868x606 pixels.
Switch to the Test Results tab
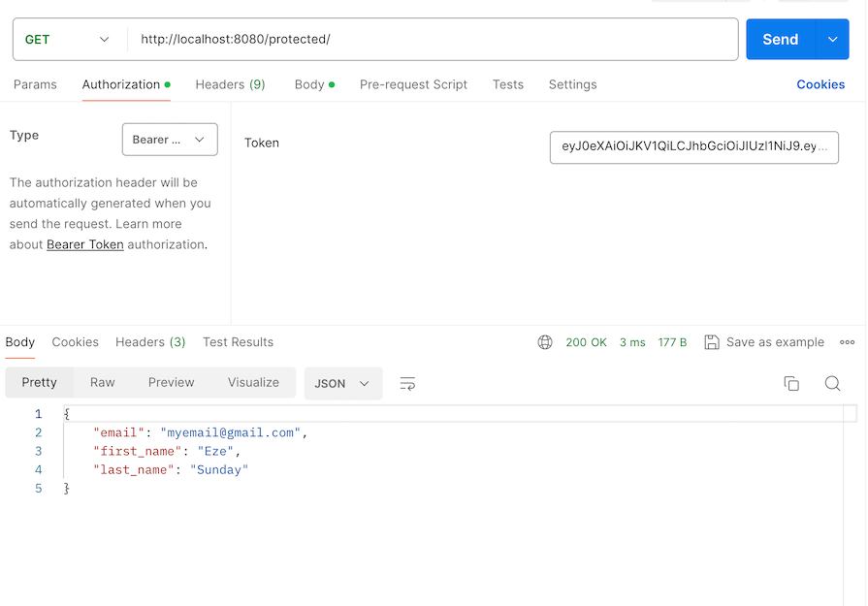tap(238, 342)
